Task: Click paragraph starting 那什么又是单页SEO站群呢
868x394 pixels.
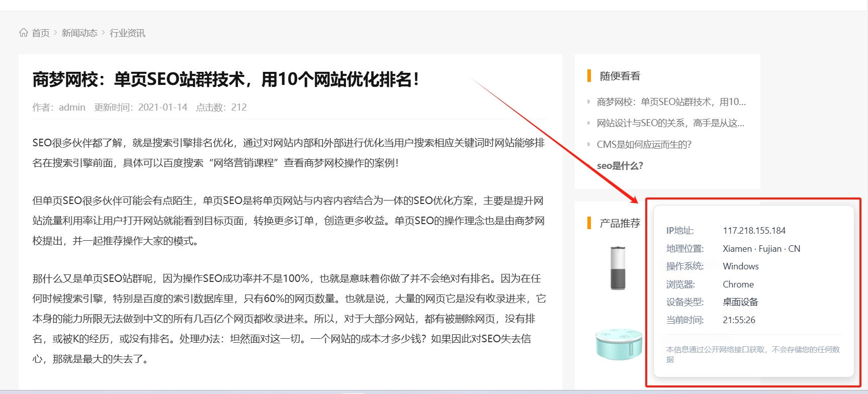Action: (289, 319)
